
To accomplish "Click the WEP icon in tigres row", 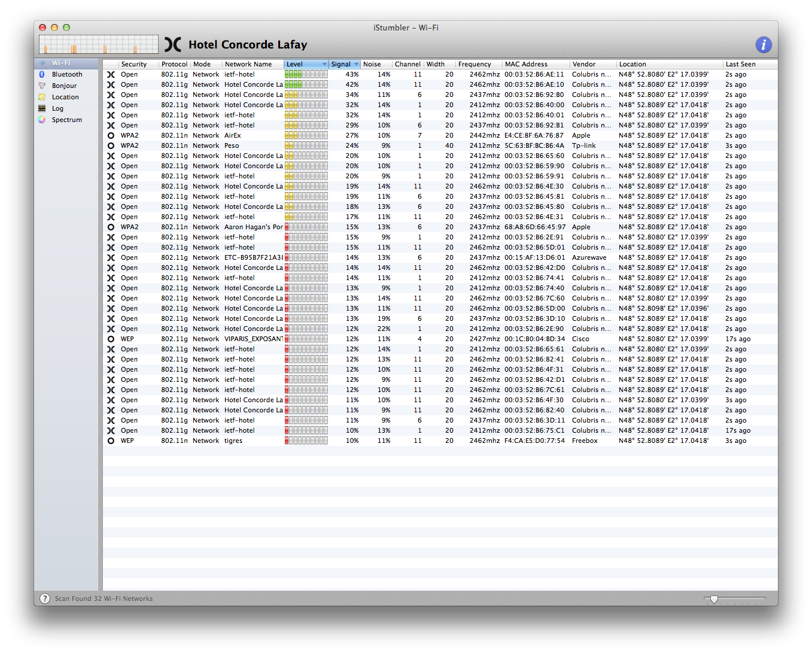I will (111, 441).
